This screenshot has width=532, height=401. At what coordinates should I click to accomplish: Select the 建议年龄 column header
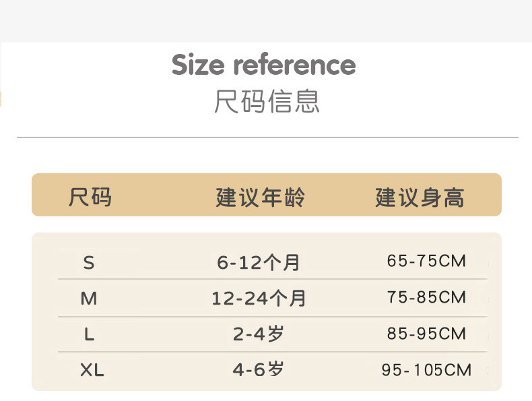(260, 197)
